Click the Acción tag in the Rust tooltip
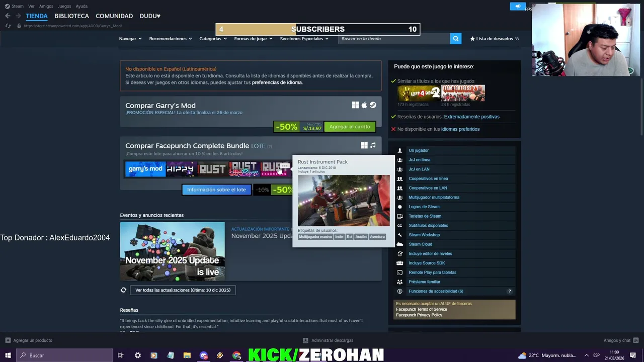The height and width of the screenshot is (362, 644). tap(361, 237)
